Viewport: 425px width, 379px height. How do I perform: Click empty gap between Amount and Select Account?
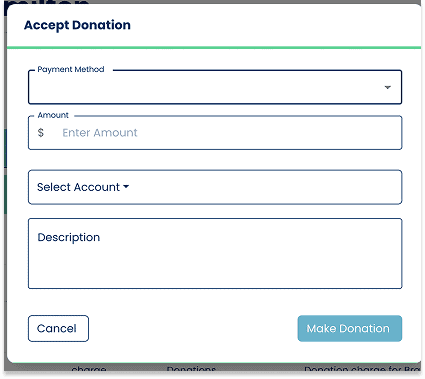[x=215, y=160]
